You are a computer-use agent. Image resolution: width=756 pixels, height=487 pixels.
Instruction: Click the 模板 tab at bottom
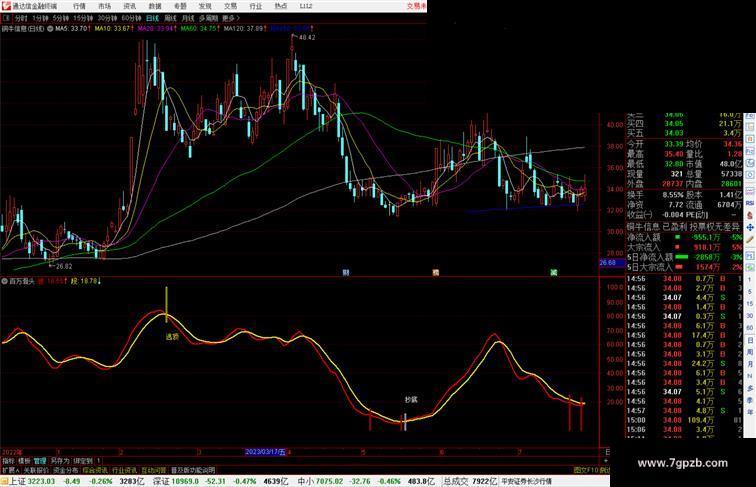click(24, 461)
